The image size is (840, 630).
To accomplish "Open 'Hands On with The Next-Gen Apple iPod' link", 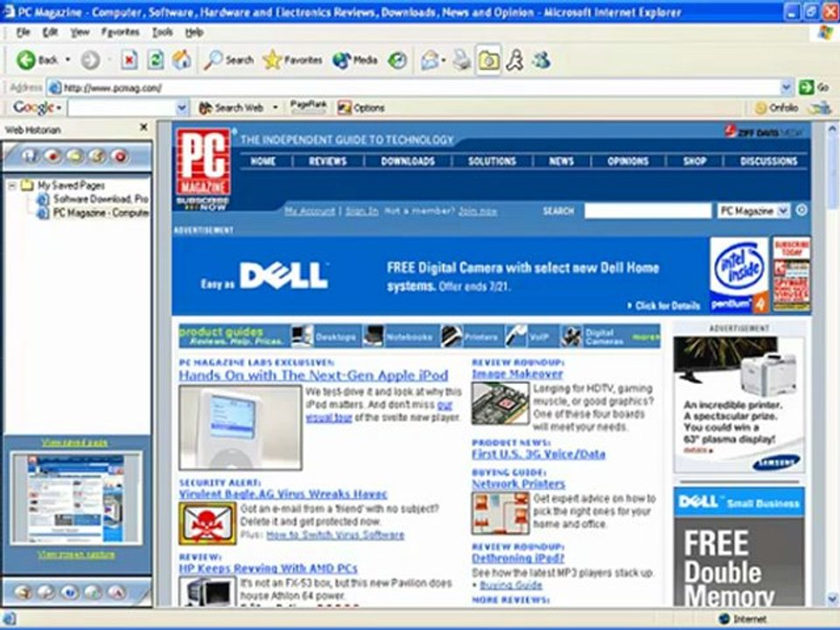I will (313, 375).
